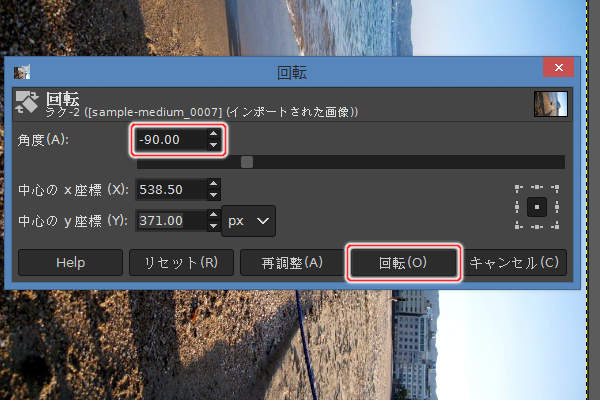Viewport: 600px width, 400px height.
Task: Select bottom-left pivot point in grid
Action: (518, 225)
